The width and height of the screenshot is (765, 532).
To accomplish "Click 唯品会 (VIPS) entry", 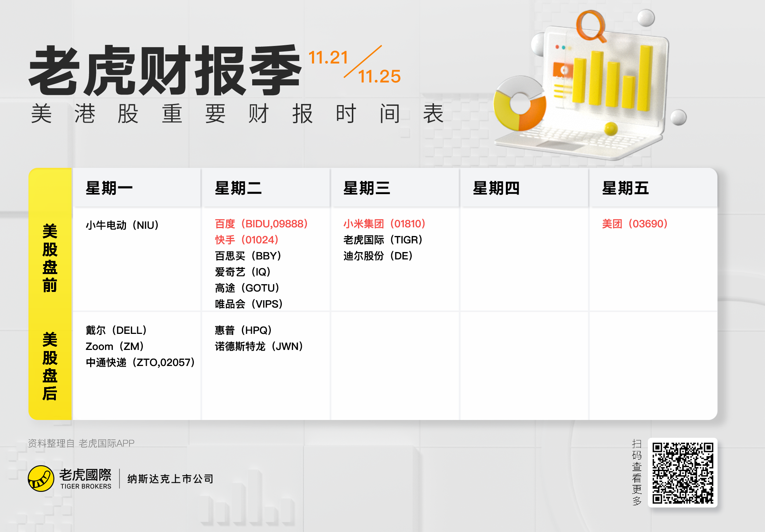I will 249,304.
